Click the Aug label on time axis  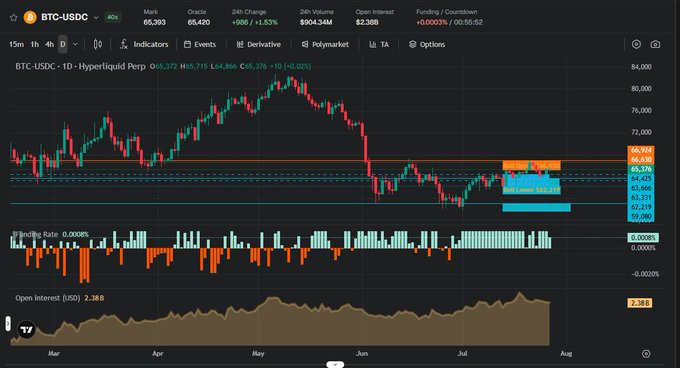click(566, 354)
